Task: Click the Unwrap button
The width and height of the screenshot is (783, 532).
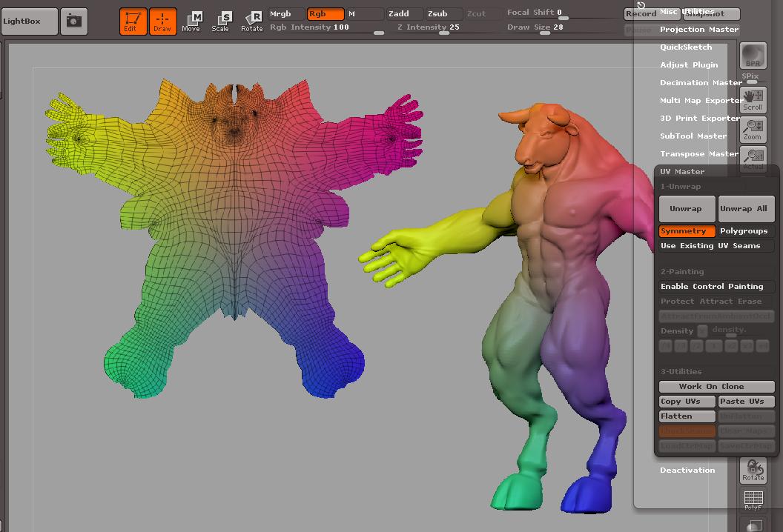Action: [687, 209]
